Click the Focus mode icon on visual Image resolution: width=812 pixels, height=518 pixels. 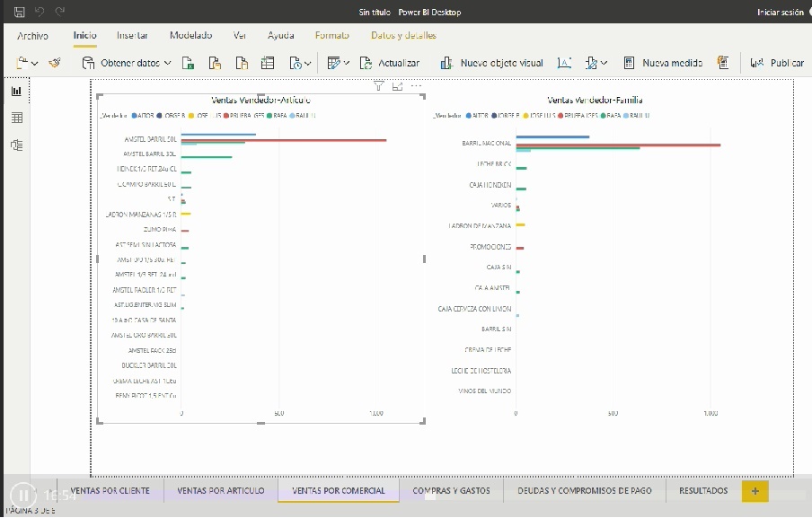coord(397,85)
